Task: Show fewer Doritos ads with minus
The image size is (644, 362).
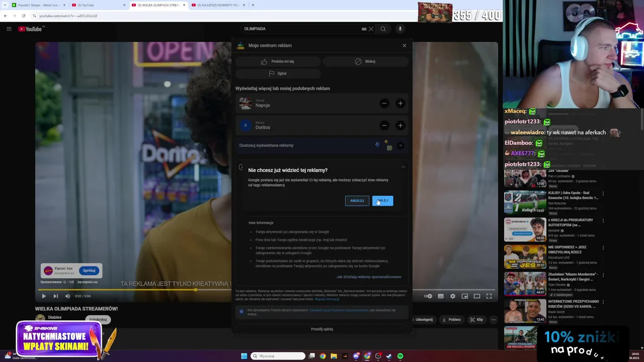Action: [x=384, y=126]
